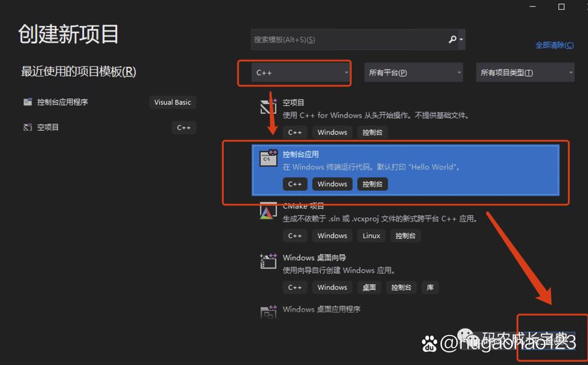Select the 空项目 template icon

coord(267,106)
